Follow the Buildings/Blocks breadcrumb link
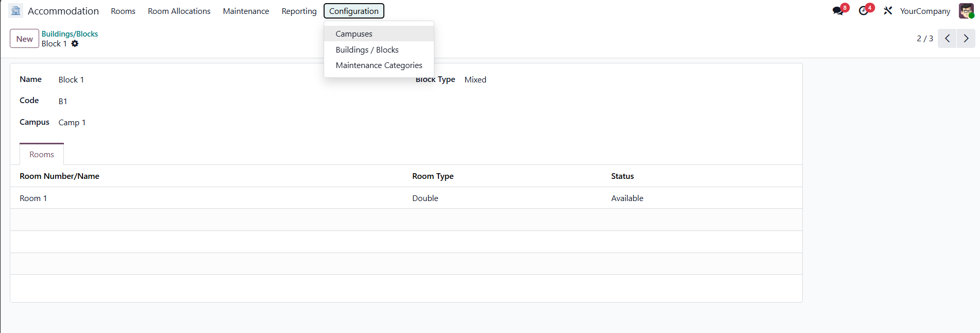This screenshot has width=980, height=333. tap(70, 34)
